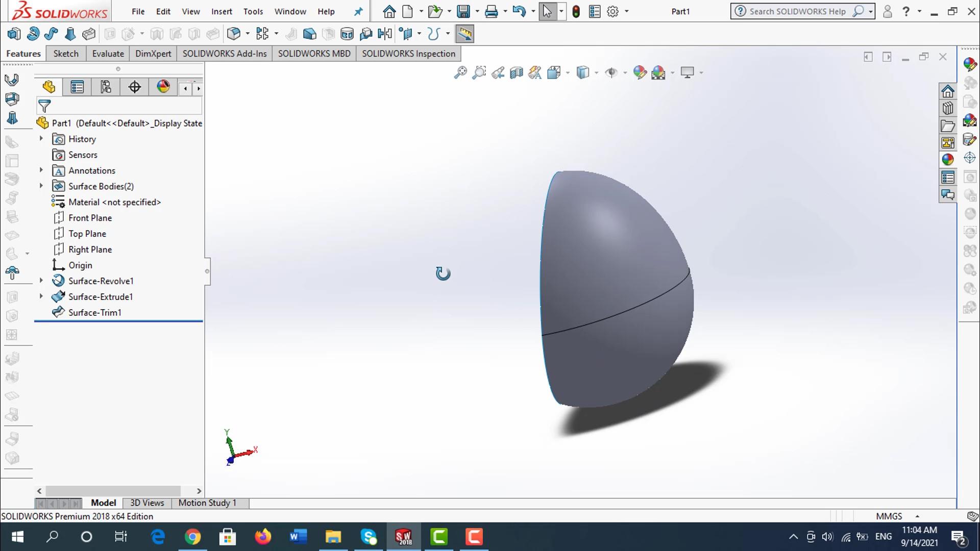Viewport: 980px width, 551px height.
Task: Select the Revolved Boss/Base tool
Action: pos(33,34)
